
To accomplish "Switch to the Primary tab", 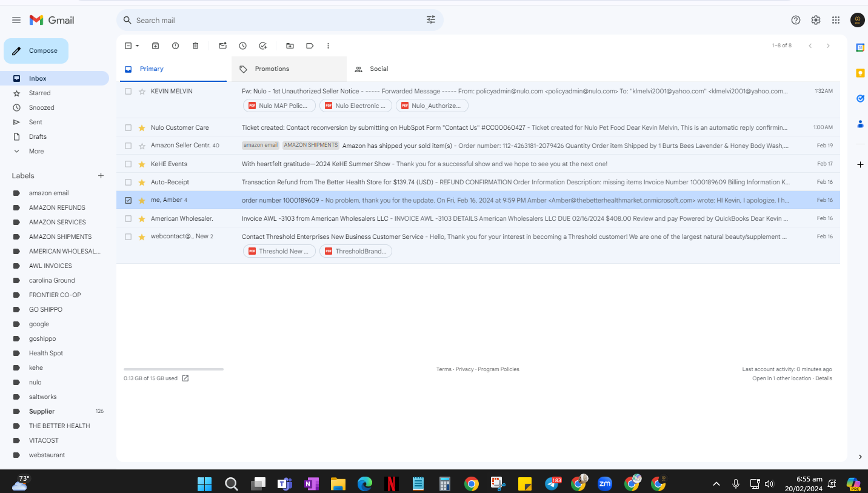I will click(x=174, y=69).
